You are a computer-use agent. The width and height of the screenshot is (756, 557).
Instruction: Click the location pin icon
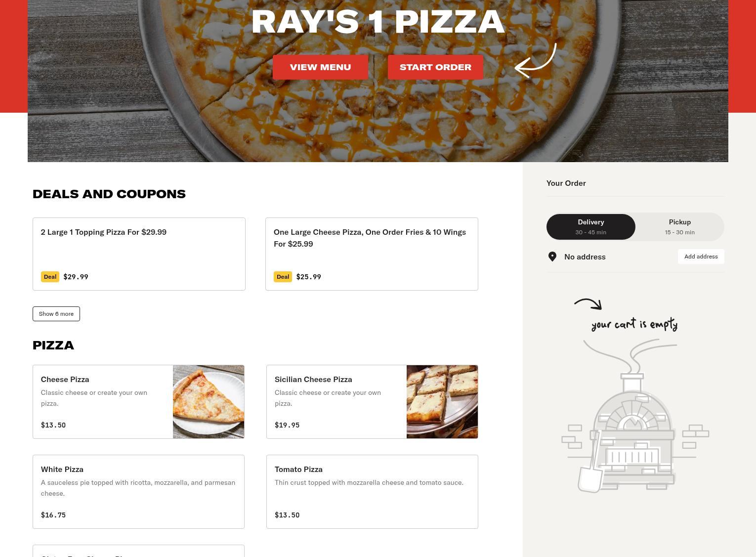click(552, 257)
